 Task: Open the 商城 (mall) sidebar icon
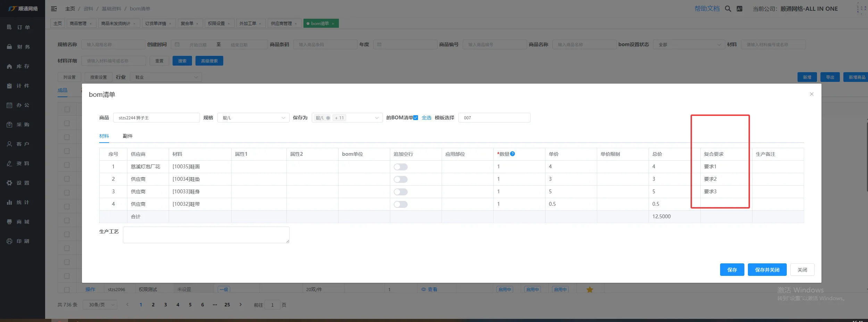(9, 221)
